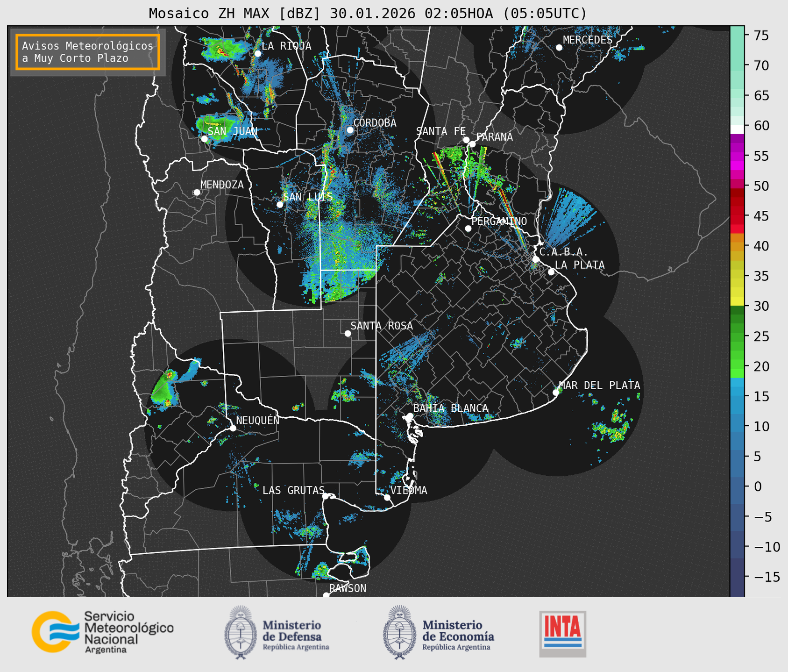This screenshot has width=788, height=672.
Task: Click the "C.A.B.A." city label
Action: pyautogui.click(x=564, y=252)
